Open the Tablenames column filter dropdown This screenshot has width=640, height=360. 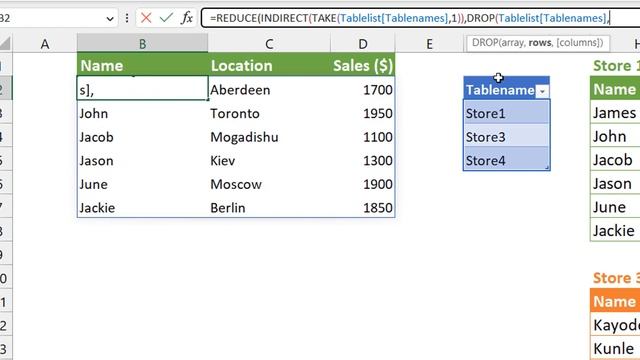pyautogui.click(x=542, y=91)
